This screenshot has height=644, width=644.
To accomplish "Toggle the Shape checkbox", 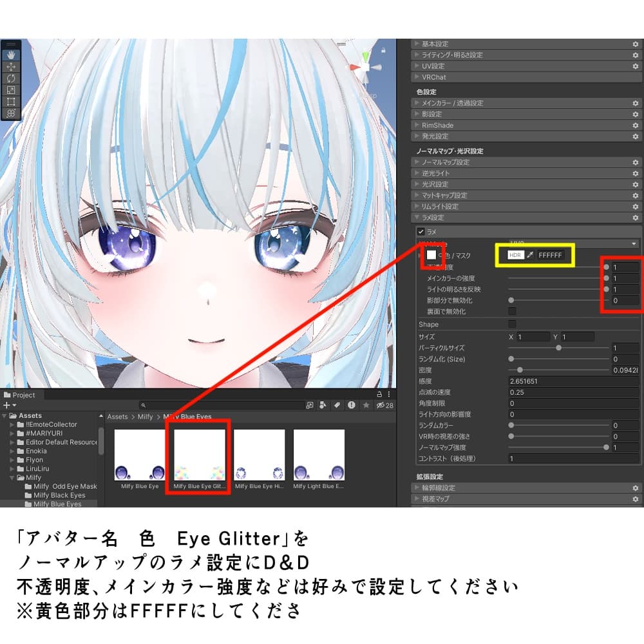I will point(512,324).
